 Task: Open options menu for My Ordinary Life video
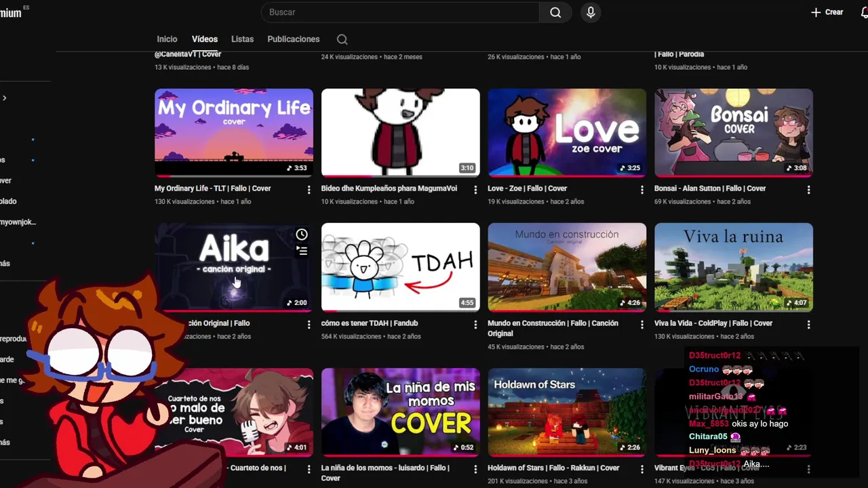309,190
